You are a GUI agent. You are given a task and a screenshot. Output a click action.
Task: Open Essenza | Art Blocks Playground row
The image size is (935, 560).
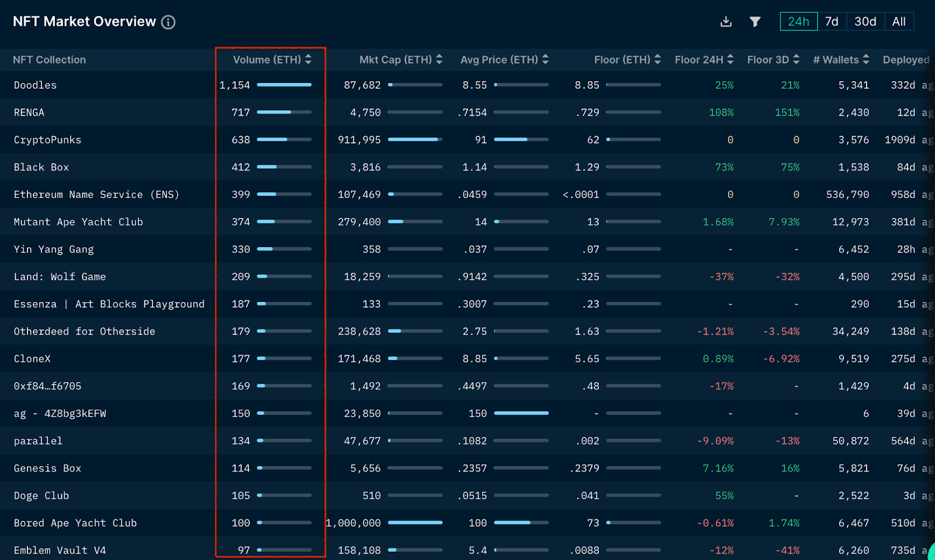[109, 304]
